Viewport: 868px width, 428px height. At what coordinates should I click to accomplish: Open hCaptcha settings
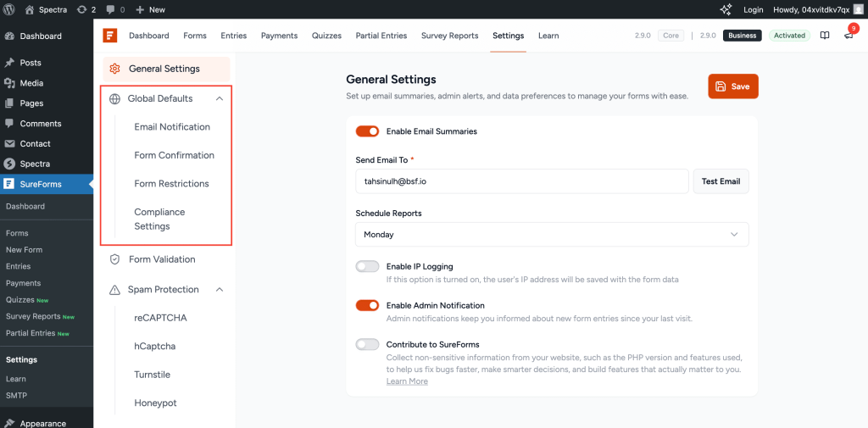point(154,346)
